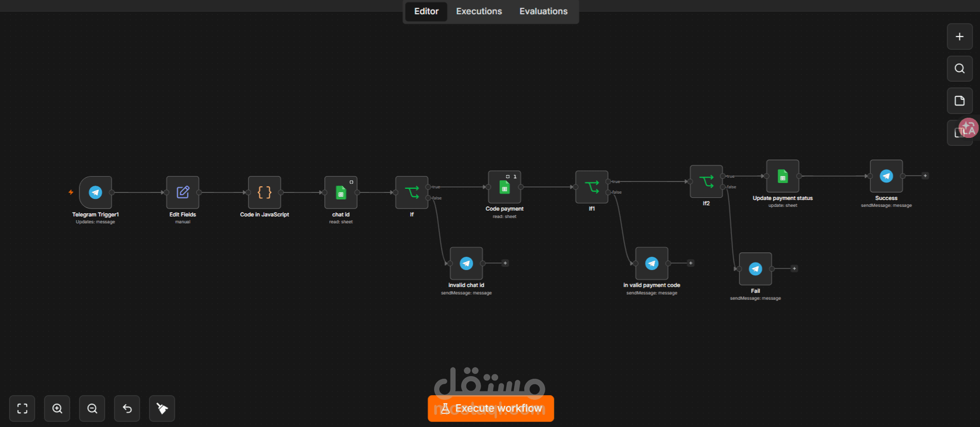Click the "Invalid chat id" label text
Viewport: 980px width, 427px height.
(466, 285)
